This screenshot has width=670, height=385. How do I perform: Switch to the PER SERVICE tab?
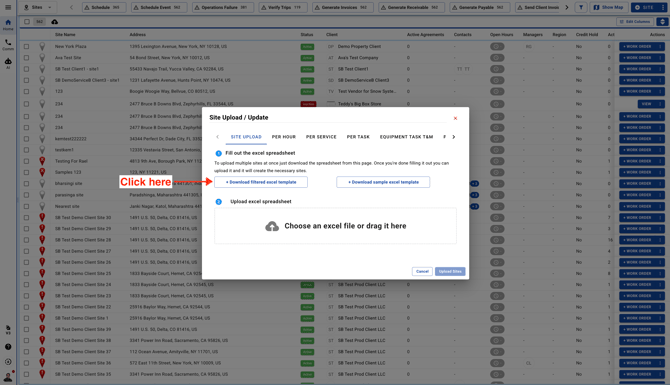coord(321,137)
